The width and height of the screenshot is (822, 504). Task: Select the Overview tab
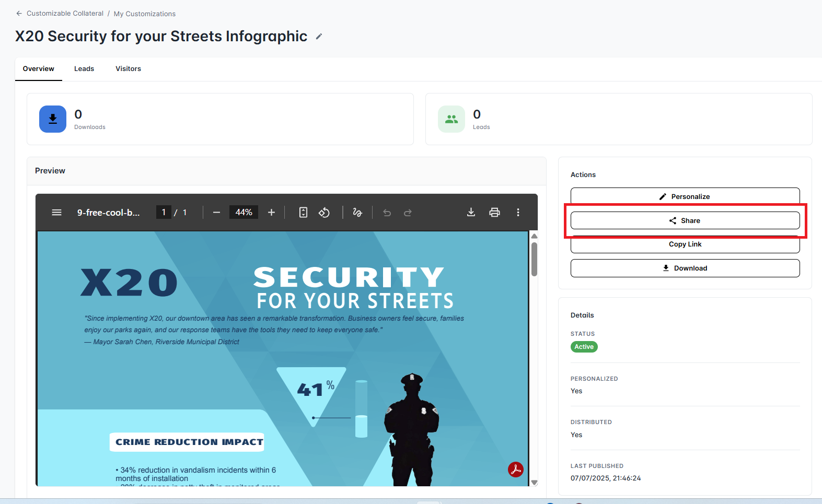click(x=39, y=69)
